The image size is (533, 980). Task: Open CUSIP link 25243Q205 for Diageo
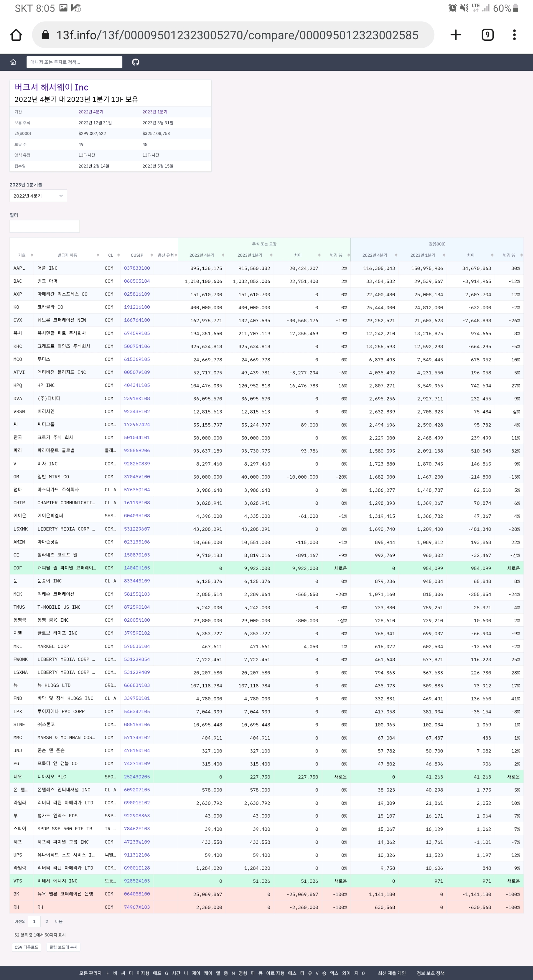click(x=137, y=777)
